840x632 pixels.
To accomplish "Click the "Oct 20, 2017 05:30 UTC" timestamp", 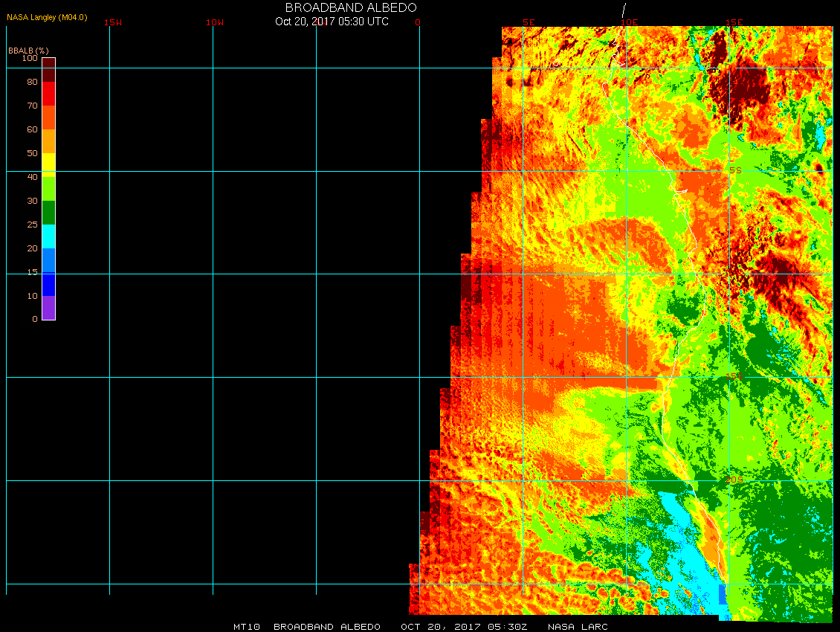I will click(x=332, y=22).
